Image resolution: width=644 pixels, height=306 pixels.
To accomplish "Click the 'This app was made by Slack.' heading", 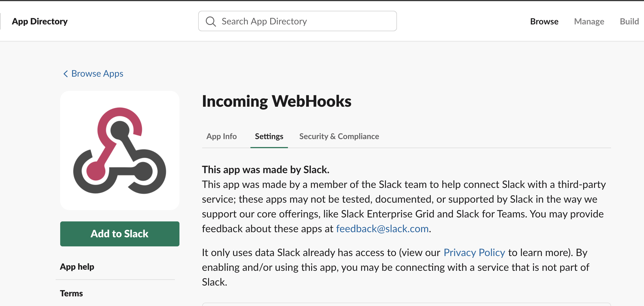I will coord(265,170).
